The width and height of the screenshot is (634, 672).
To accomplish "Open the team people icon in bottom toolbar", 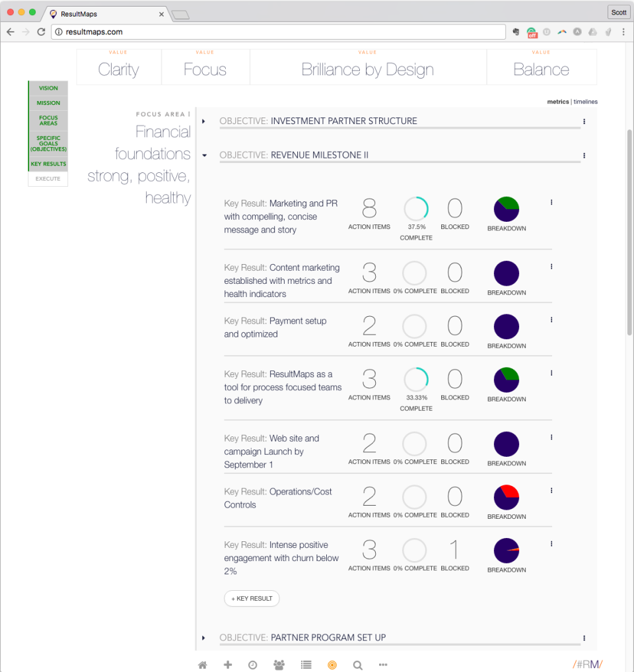I will pos(279,665).
